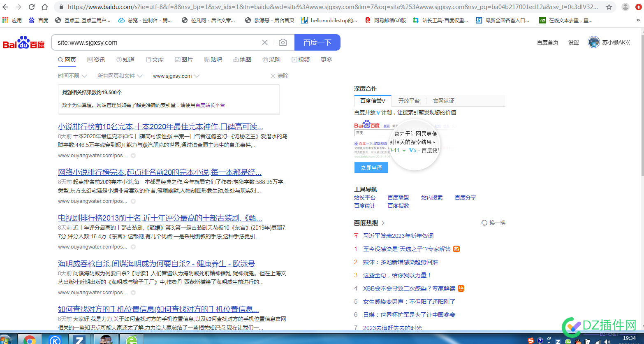Switch to the 知道 search tab
Image resolution: width=644 pixels, height=344 pixels.
pos(125,60)
